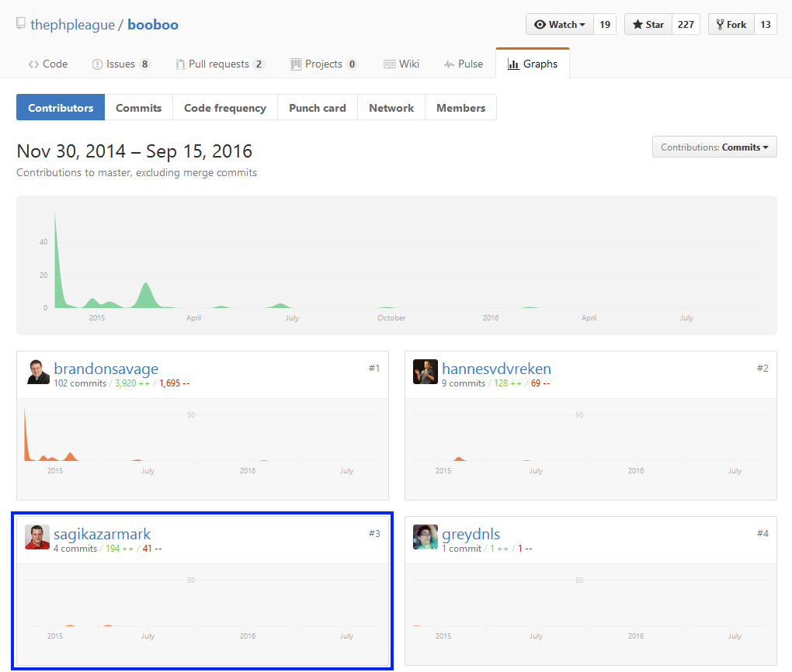The height and width of the screenshot is (672, 792).
Task: Fork the booboo repository
Action: pyautogui.click(x=731, y=24)
